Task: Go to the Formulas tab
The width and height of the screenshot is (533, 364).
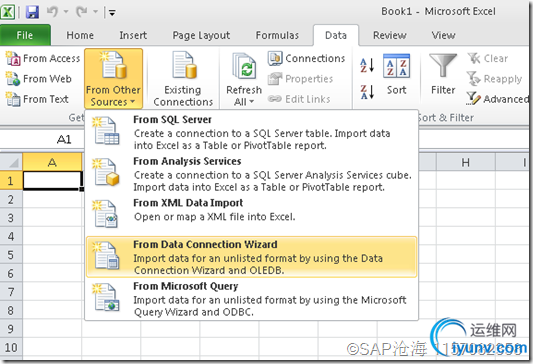Action: 277,35
